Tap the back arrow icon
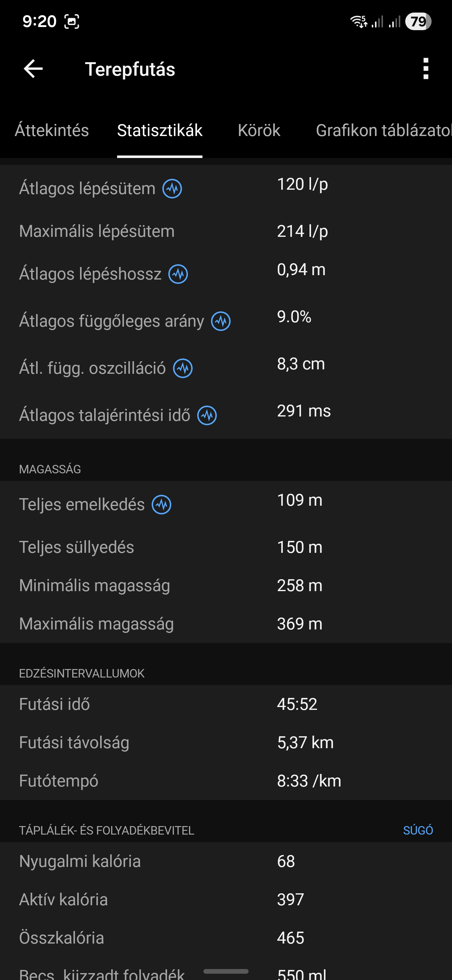452x980 pixels. click(x=34, y=69)
